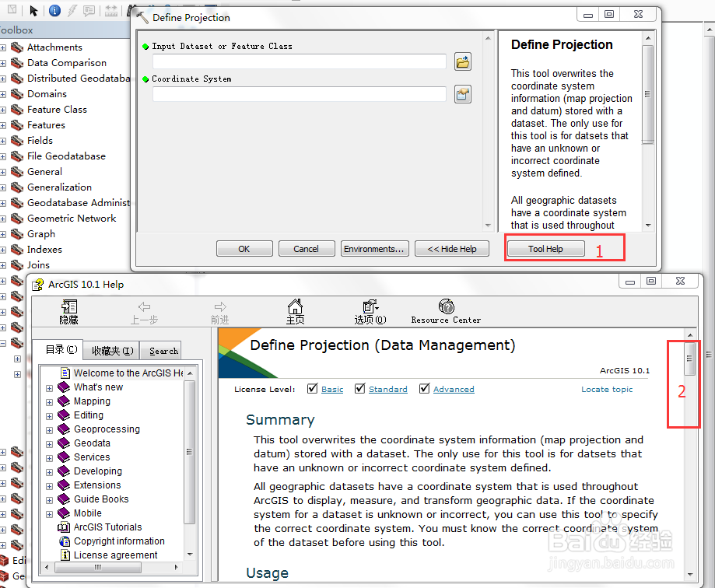The width and height of the screenshot is (715, 588).
Task: Click the contents tree horizontal scrollbar
Action: coord(97,568)
